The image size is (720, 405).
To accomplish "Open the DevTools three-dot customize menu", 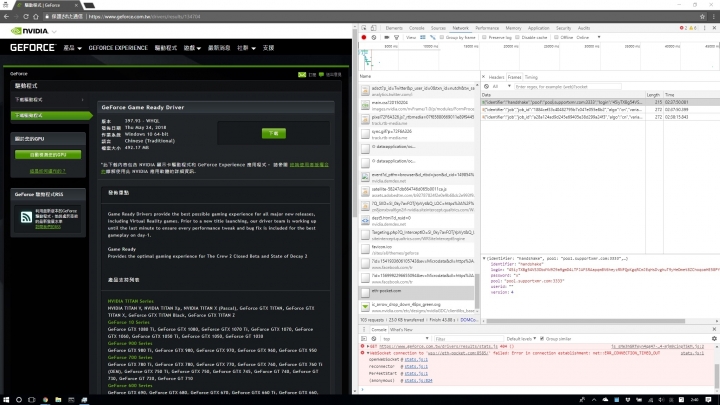I will point(705,28).
